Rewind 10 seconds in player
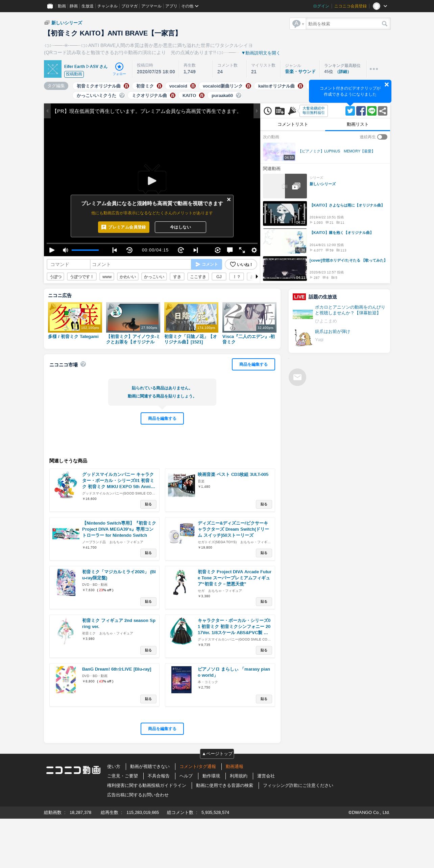 tap(129, 250)
